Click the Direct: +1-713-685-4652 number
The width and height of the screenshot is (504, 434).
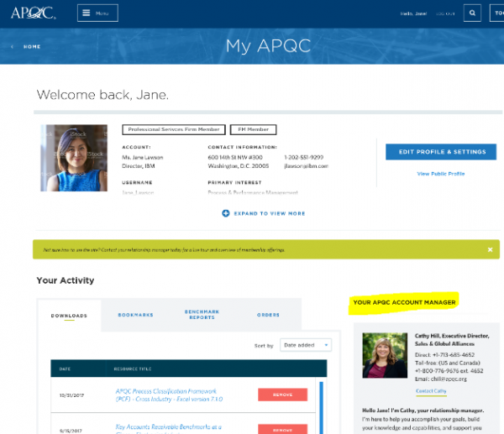(444, 355)
